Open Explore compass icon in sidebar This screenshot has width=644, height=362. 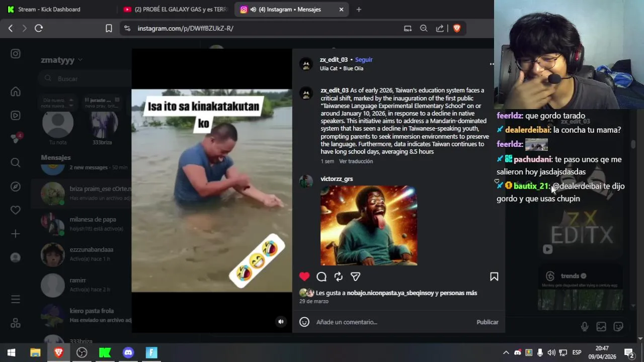(16, 187)
